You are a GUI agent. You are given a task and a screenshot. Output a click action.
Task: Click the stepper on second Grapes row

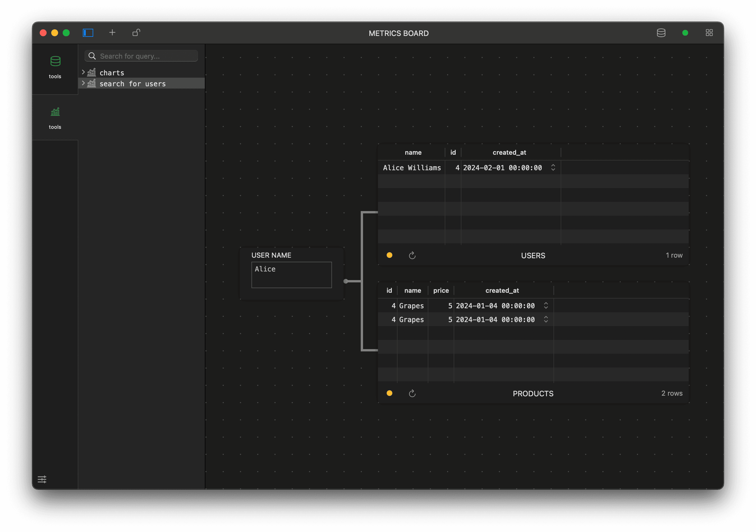(x=546, y=319)
